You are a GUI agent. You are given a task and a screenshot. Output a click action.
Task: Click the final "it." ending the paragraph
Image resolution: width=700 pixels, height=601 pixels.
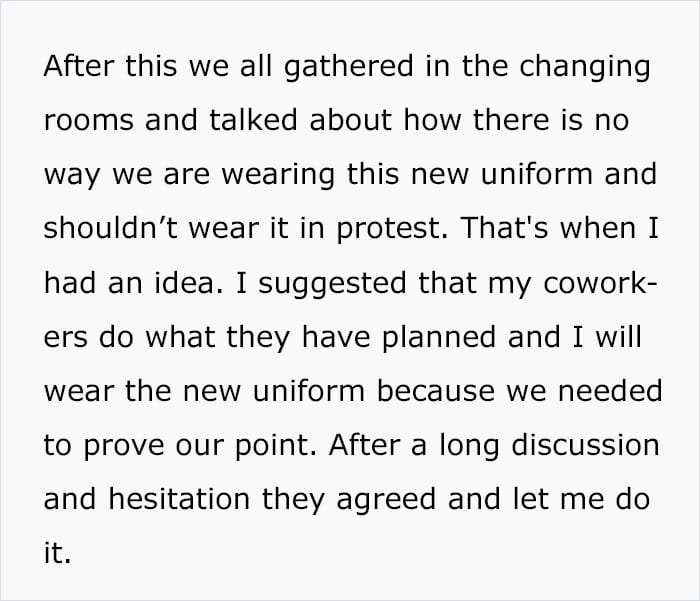58,553
